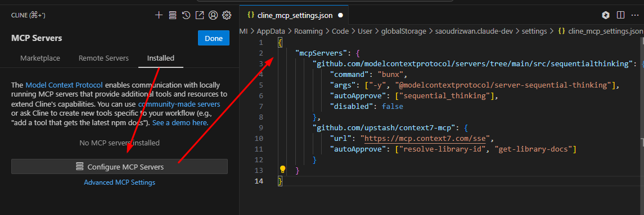Click hexagon extension icon in editor title bar

tap(605, 15)
